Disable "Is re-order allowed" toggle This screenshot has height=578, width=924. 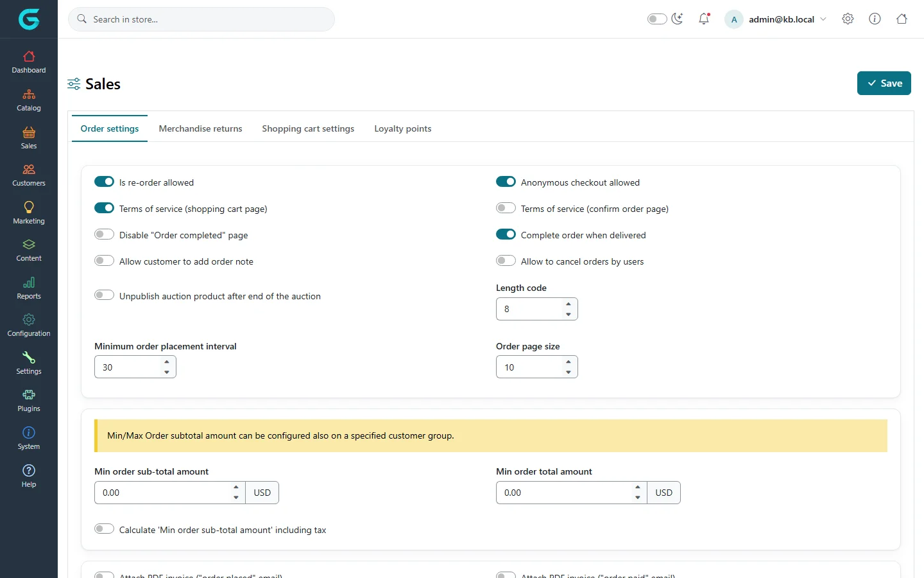tap(104, 182)
